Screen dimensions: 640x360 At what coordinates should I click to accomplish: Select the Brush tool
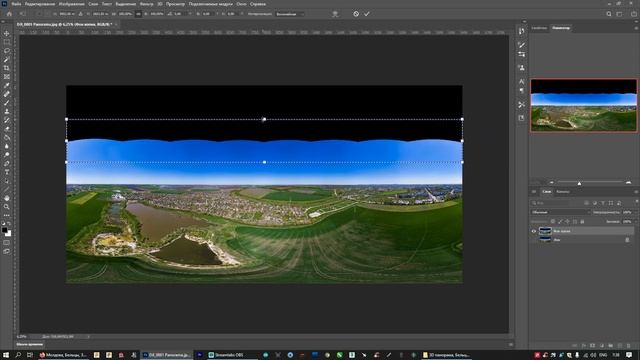7,103
